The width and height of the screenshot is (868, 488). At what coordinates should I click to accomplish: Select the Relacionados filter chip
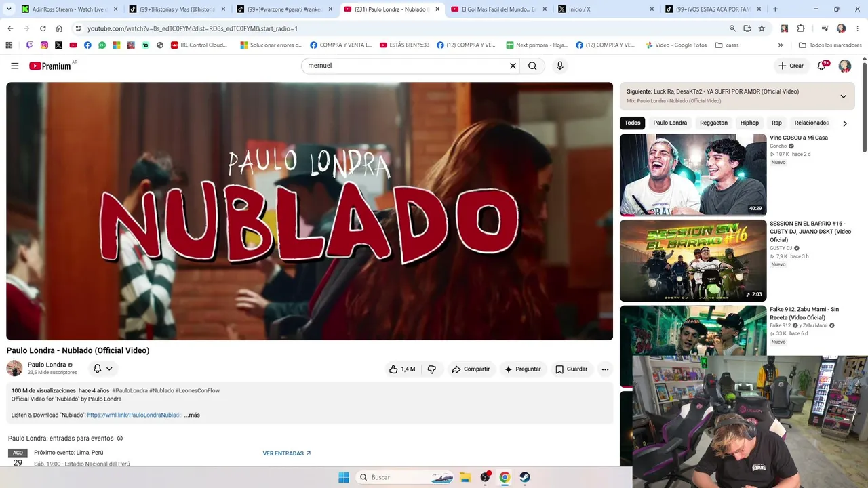(x=812, y=123)
